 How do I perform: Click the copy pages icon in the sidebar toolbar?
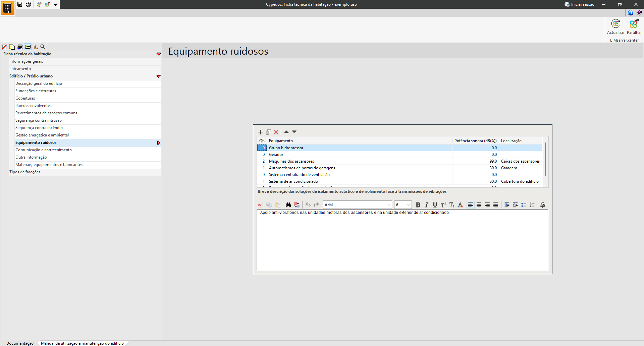[12, 47]
